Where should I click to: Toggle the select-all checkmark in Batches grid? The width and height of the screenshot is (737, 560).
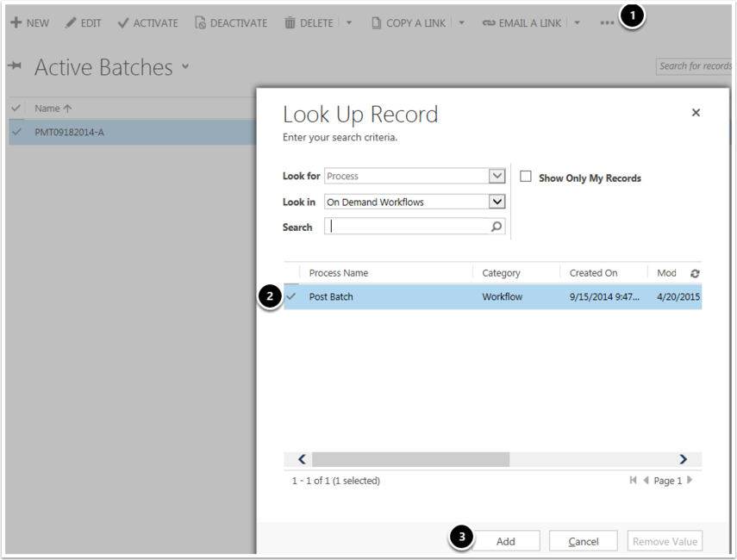coord(16,108)
